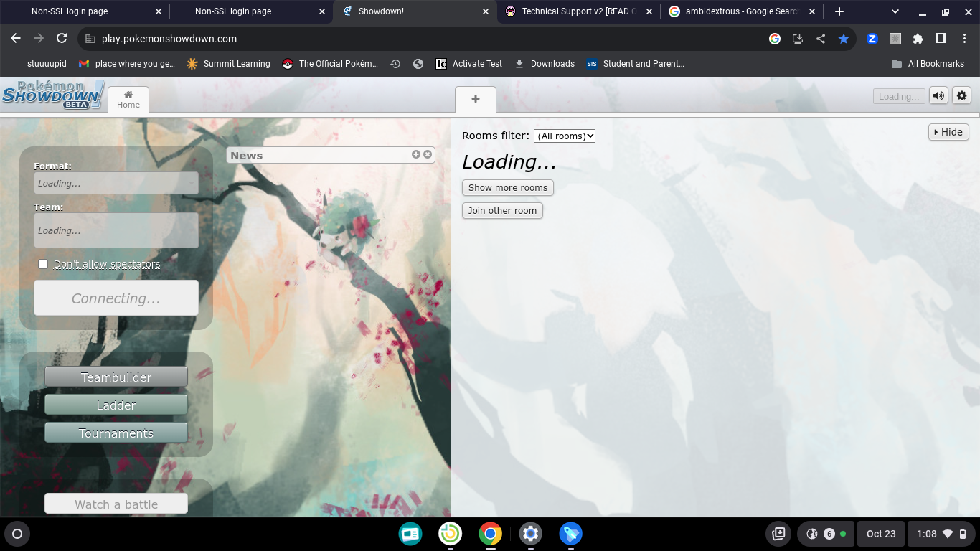980x551 pixels.
Task: Toggle Don't allow spectators checkbox
Action: click(x=43, y=264)
